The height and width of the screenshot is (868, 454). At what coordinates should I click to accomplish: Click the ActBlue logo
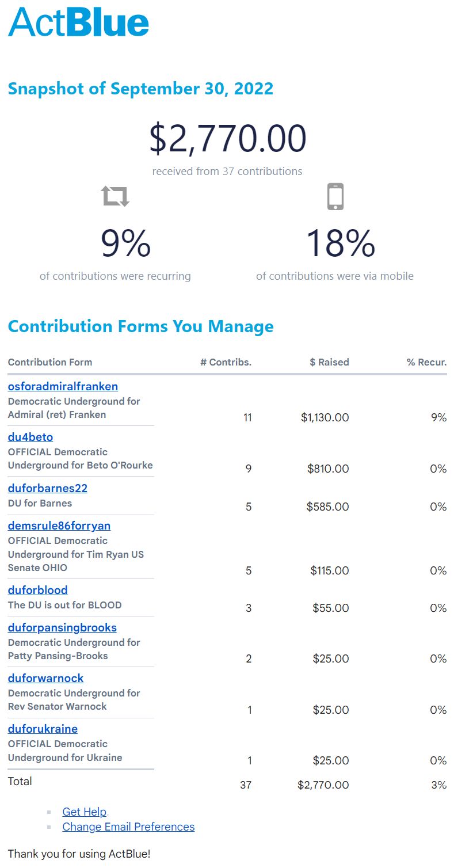click(x=78, y=23)
